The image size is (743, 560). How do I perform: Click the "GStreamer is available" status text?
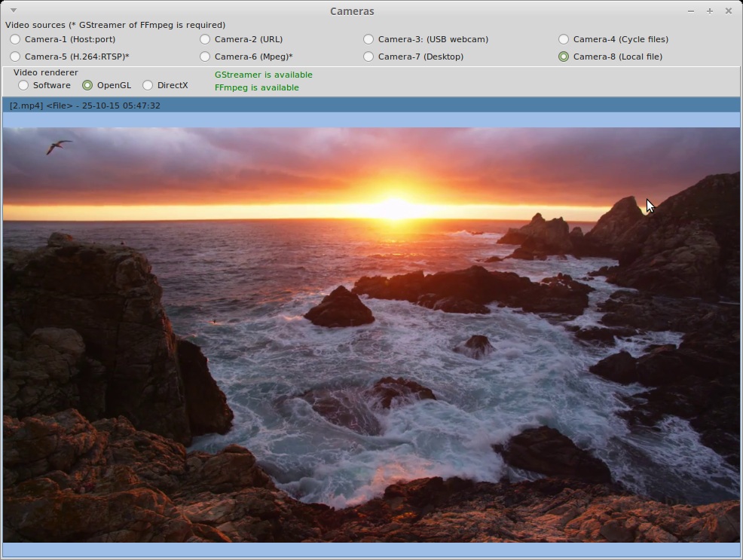(x=263, y=75)
